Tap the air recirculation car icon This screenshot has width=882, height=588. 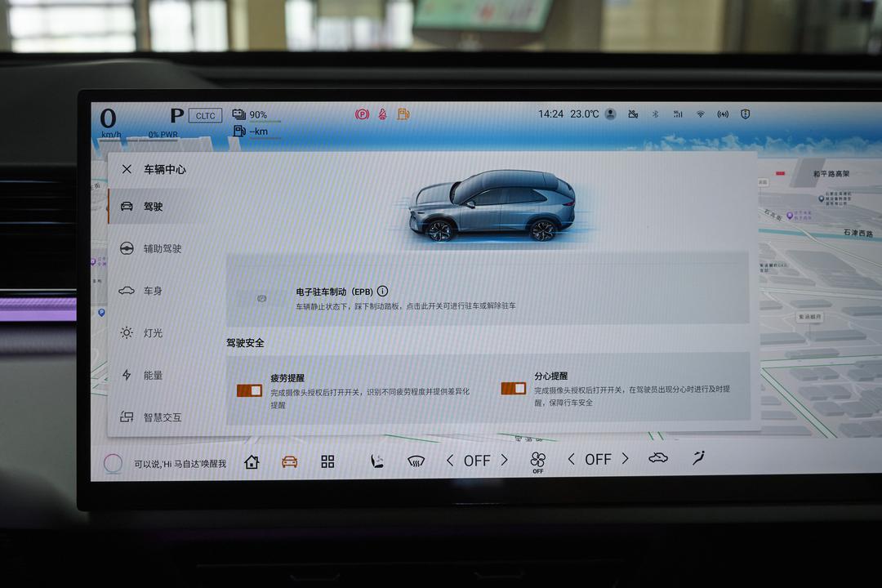[x=658, y=458]
